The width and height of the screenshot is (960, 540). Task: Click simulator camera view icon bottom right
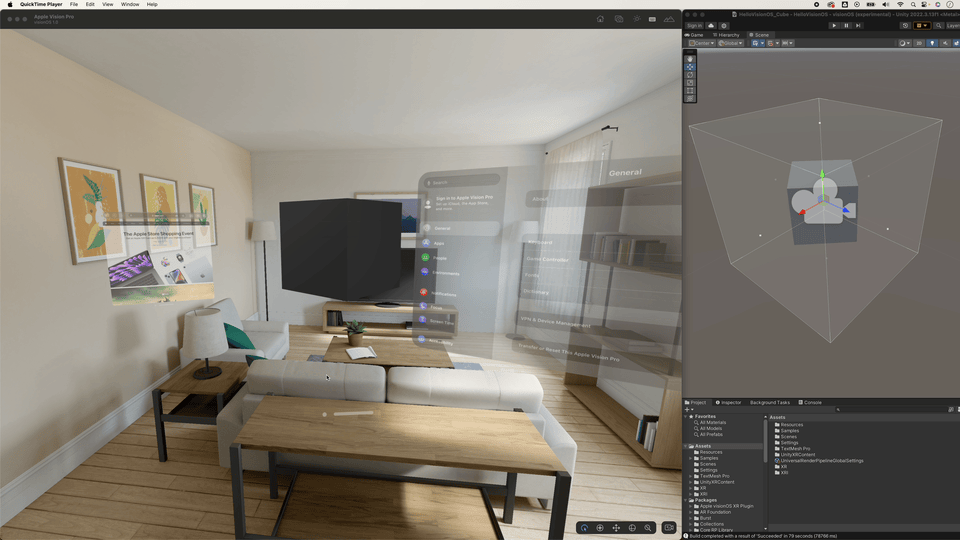669,528
